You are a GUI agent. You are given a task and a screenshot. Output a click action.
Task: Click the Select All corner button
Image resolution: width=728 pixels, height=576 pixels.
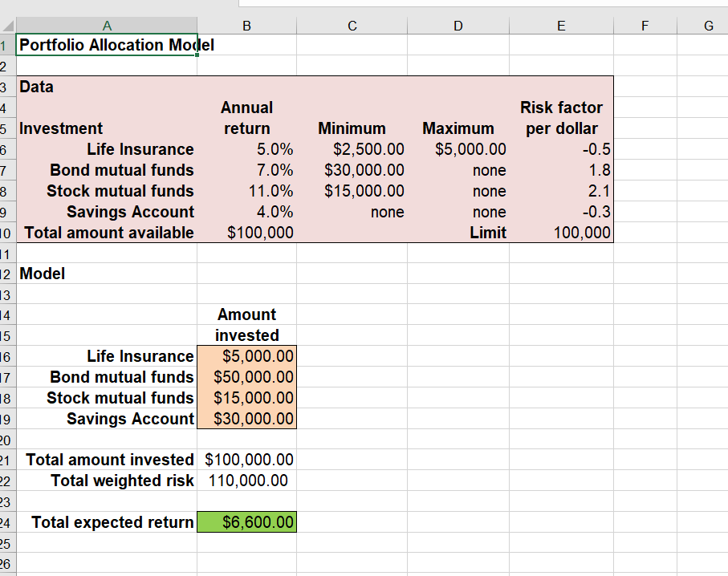coord(9,25)
